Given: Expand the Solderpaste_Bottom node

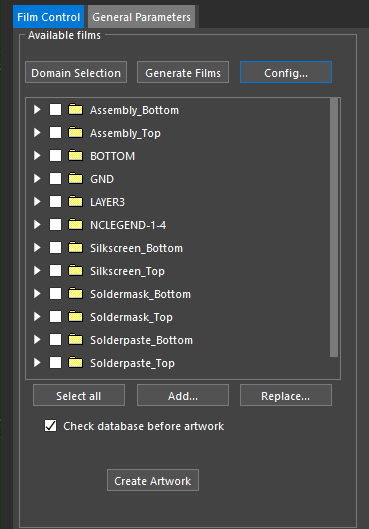Looking at the screenshot, I should coord(37,339).
